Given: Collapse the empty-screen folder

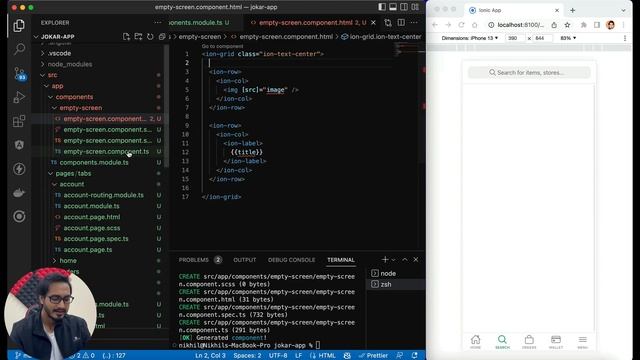Looking at the screenshot, I should point(80,108).
